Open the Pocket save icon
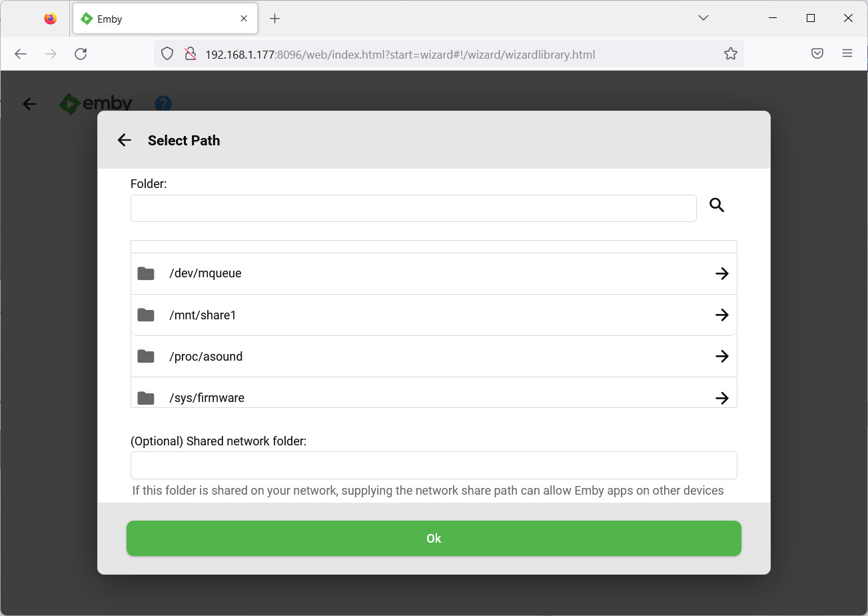This screenshot has width=868, height=616. click(x=817, y=54)
